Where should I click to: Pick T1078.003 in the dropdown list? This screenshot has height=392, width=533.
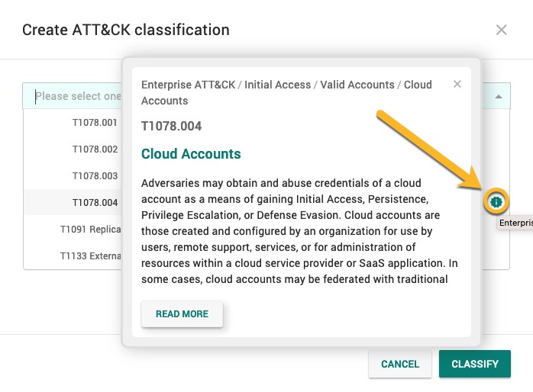(95, 176)
